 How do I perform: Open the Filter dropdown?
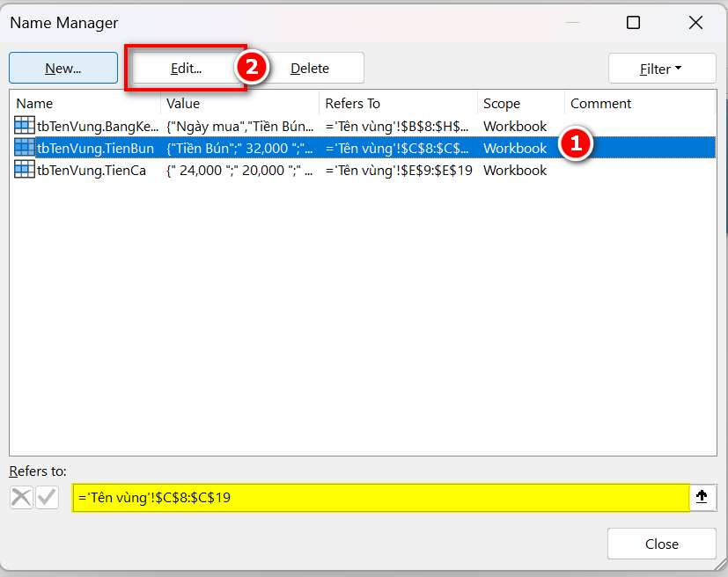[661, 69]
